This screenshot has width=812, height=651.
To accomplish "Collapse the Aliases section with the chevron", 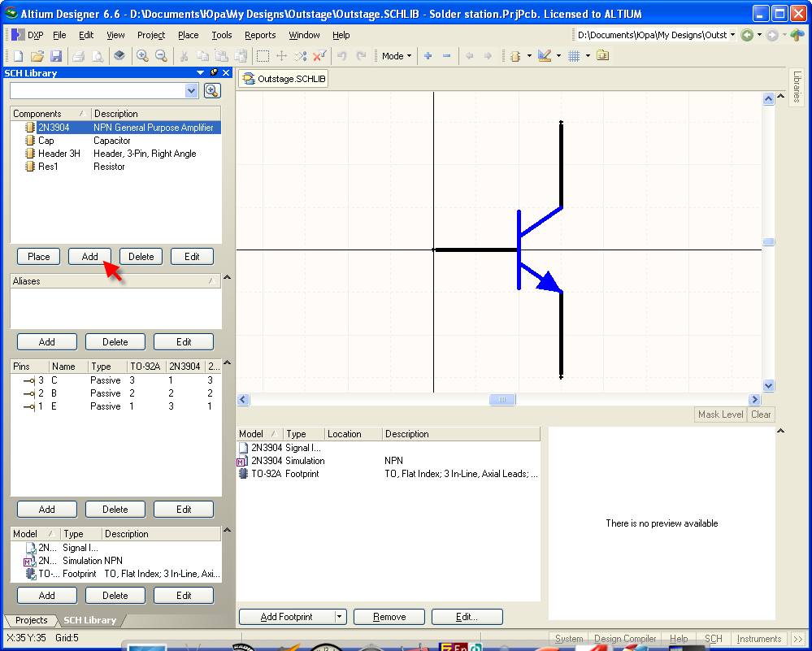I will pyautogui.click(x=227, y=278).
